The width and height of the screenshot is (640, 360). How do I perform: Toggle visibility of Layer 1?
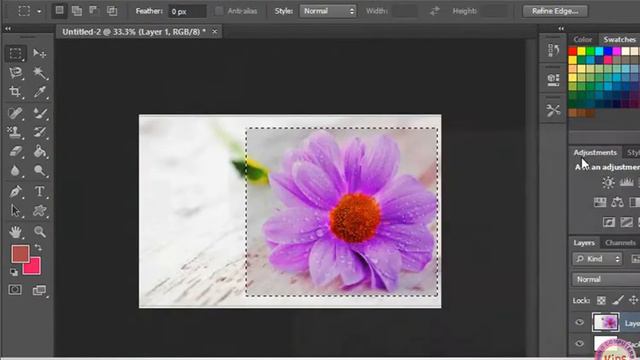tap(580, 322)
